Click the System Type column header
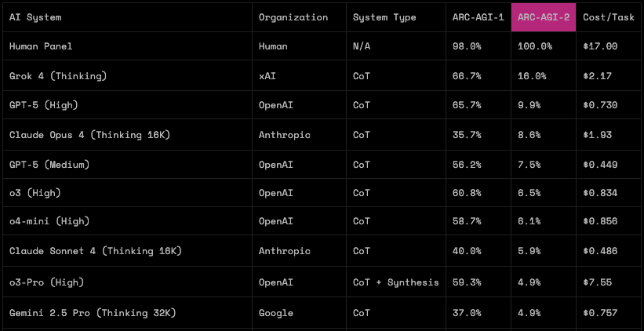 coord(384,16)
